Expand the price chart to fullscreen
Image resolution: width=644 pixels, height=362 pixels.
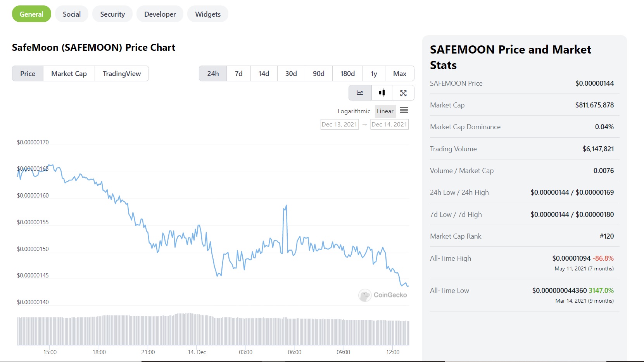pos(404,93)
